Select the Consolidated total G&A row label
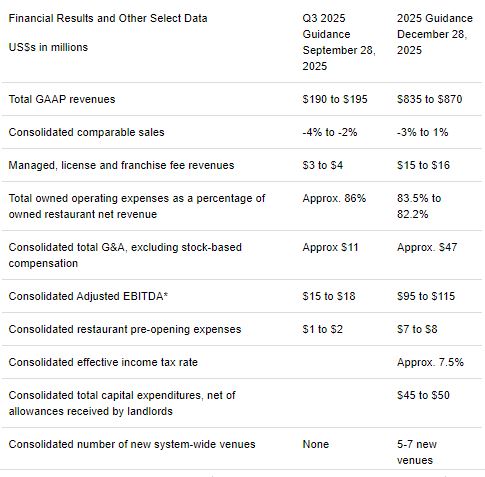This screenshot has width=485, height=477. tap(125, 255)
